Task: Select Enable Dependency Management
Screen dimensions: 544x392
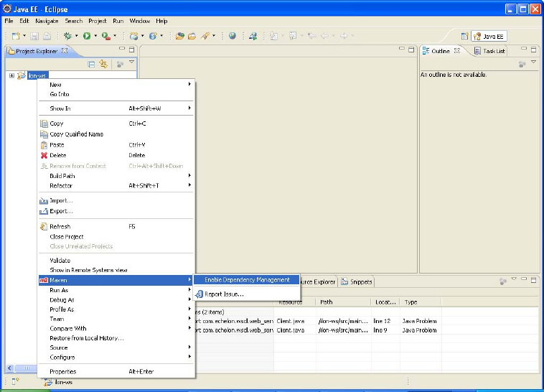Action: [247, 280]
